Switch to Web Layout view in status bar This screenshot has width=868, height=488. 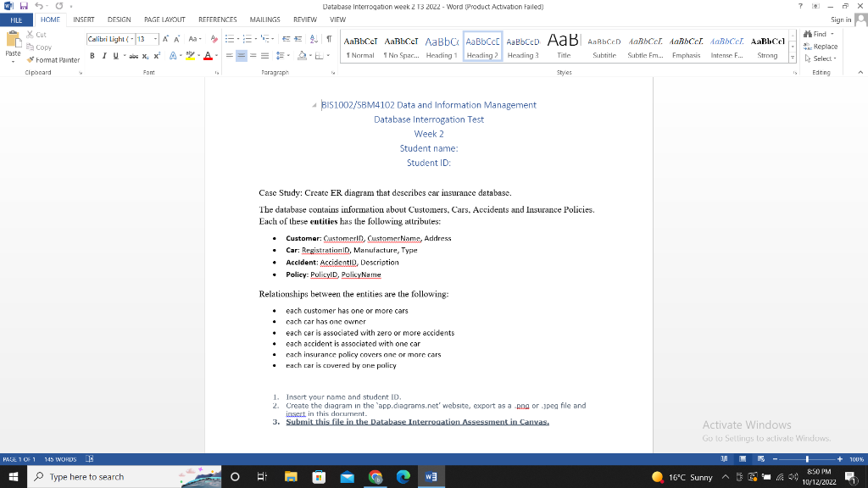pyautogui.click(x=761, y=459)
